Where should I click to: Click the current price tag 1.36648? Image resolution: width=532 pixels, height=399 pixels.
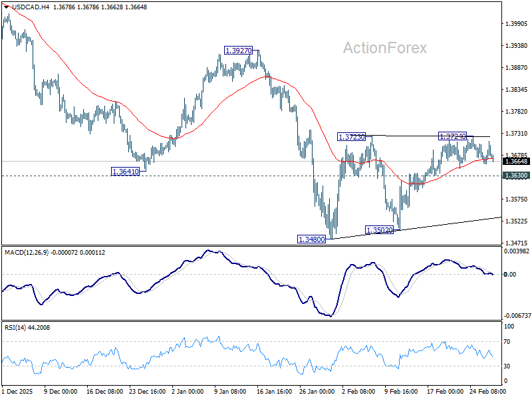tap(517, 161)
